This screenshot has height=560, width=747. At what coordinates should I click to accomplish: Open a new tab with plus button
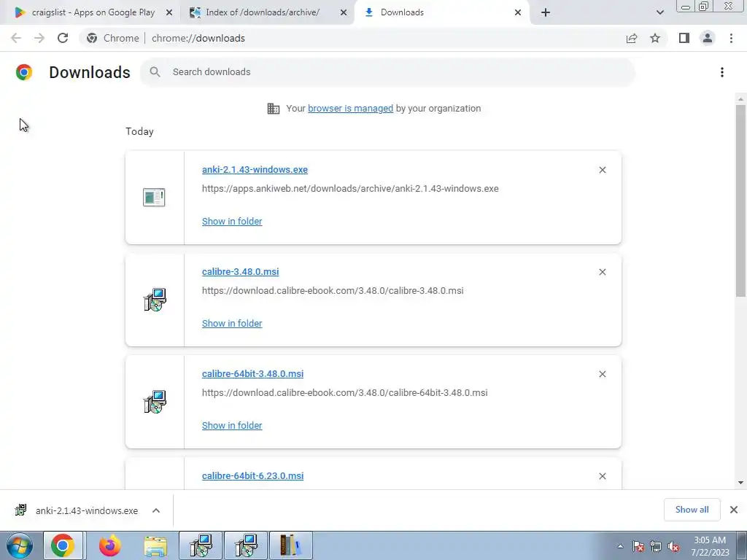tap(546, 13)
